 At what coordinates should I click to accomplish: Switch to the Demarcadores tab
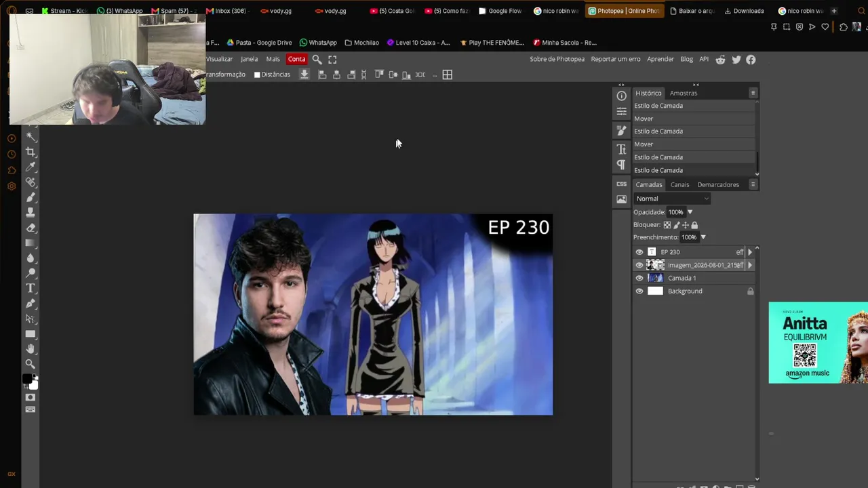(718, 184)
